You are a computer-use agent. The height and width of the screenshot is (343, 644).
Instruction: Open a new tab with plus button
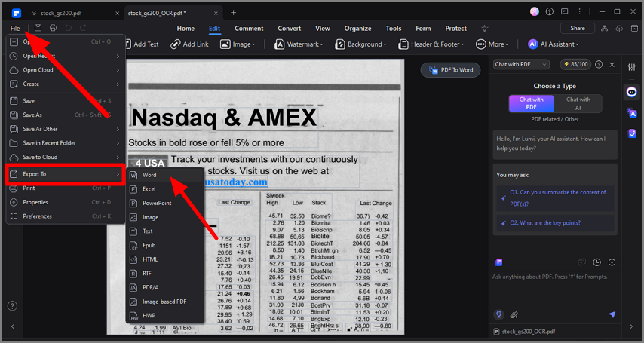coord(233,13)
